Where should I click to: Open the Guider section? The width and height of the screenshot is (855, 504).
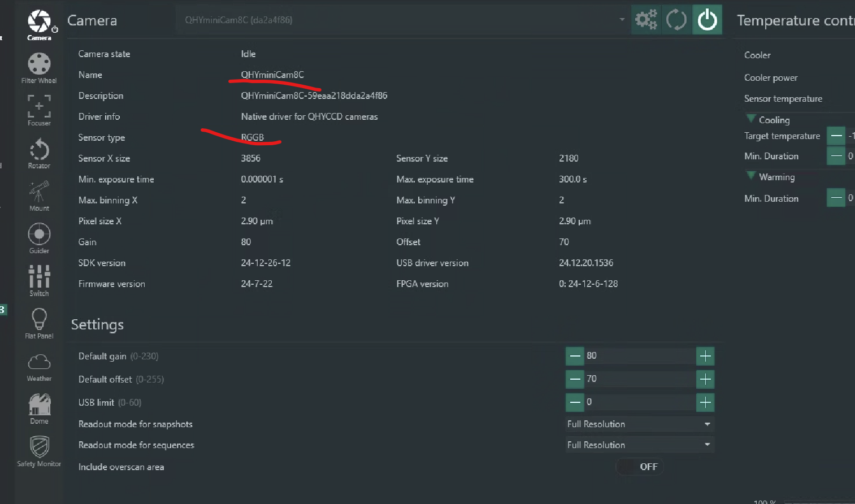(39, 238)
